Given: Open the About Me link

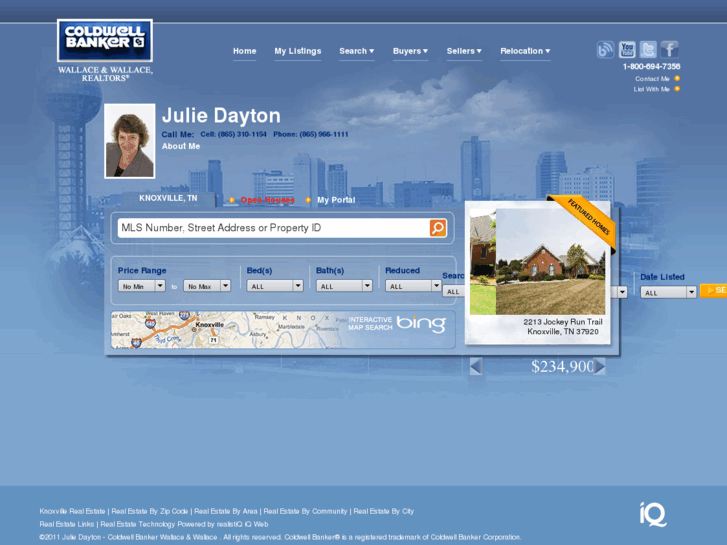Looking at the screenshot, I should 181,146.
